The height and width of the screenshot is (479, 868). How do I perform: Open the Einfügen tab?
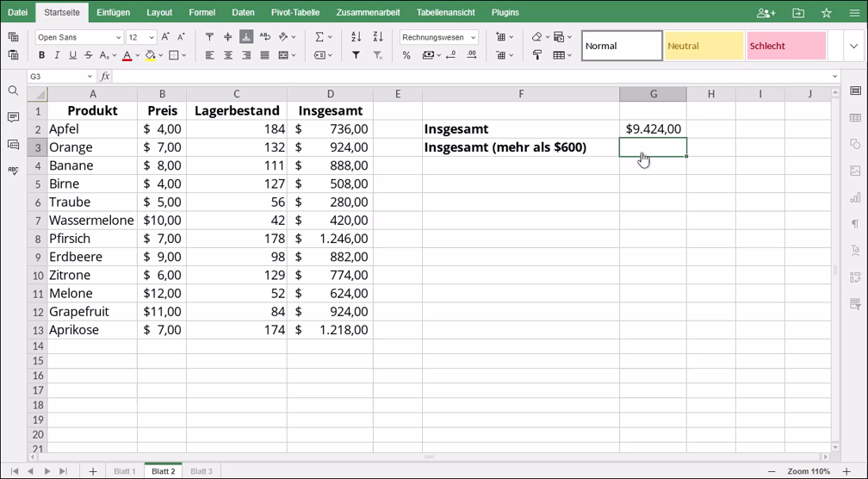[x=114, y=13]
